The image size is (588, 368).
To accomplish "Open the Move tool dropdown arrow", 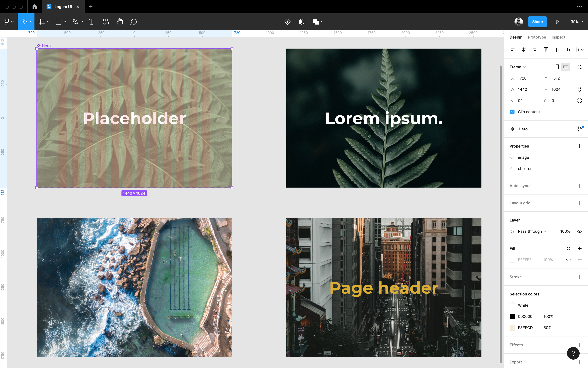I will coord(31,22).
